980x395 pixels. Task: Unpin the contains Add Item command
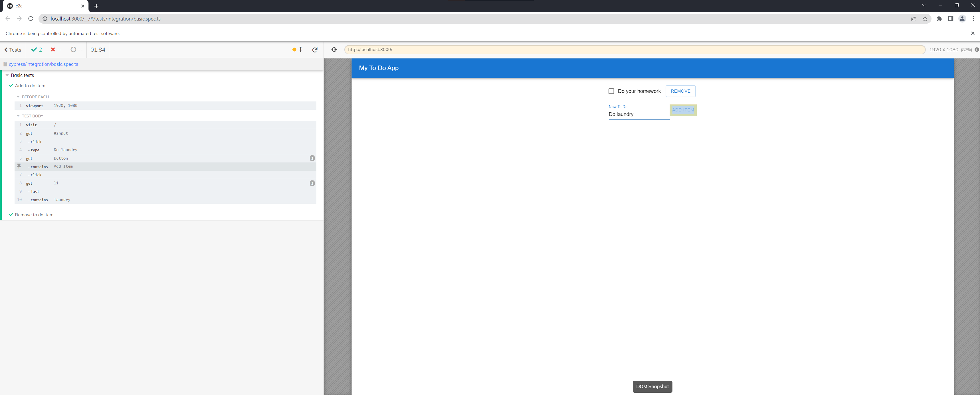19,166
